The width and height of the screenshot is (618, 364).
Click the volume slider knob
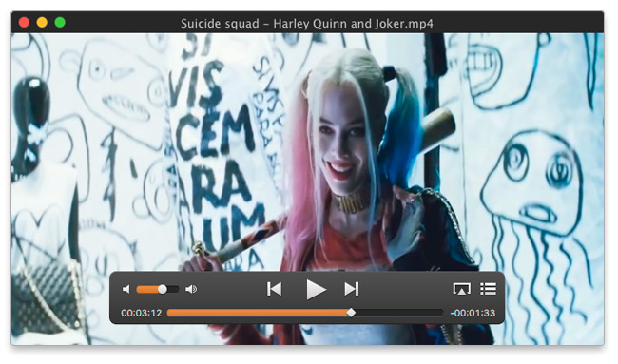163,290
